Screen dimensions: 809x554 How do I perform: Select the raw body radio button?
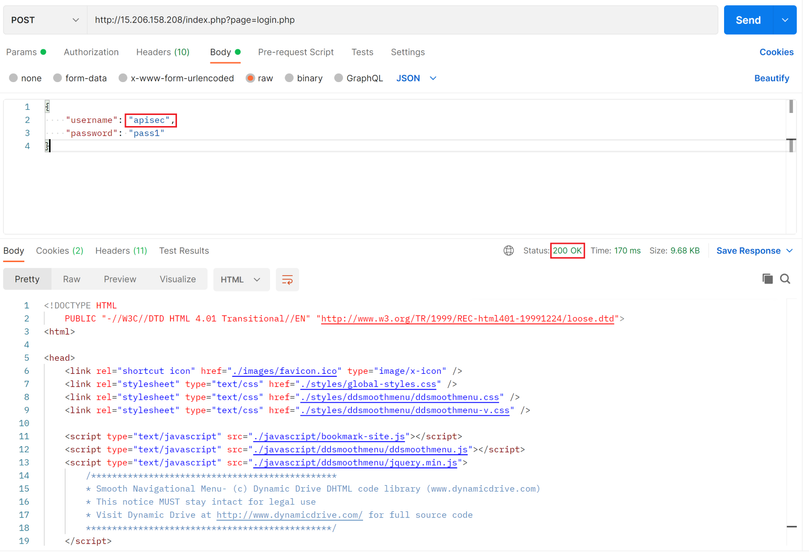click(x=250, y=78)
